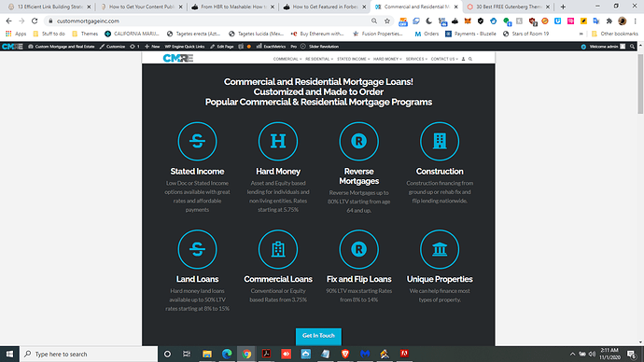
Task: Click the Fix and Flip Loans icon
Action: pyautogui.click(x=358, y=249)
